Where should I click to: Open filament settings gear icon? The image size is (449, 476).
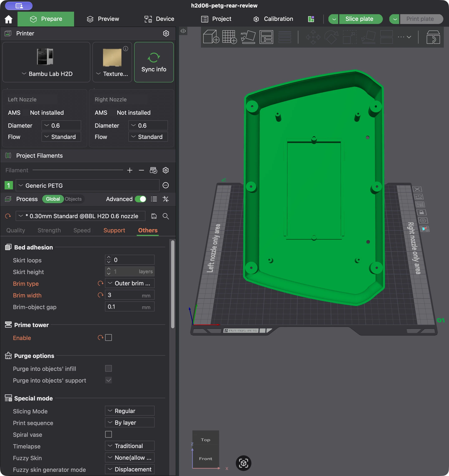click(x=166, y=170)
